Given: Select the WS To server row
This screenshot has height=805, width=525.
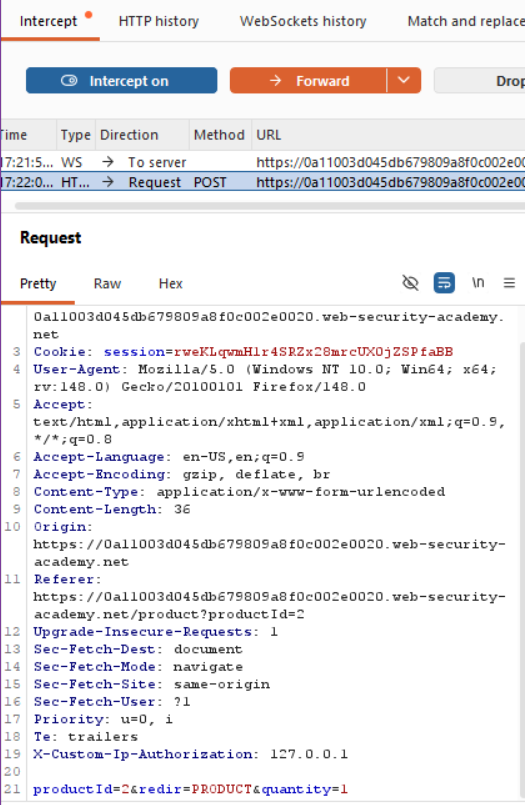Looking at the screenshot, I should click(262, 162).
